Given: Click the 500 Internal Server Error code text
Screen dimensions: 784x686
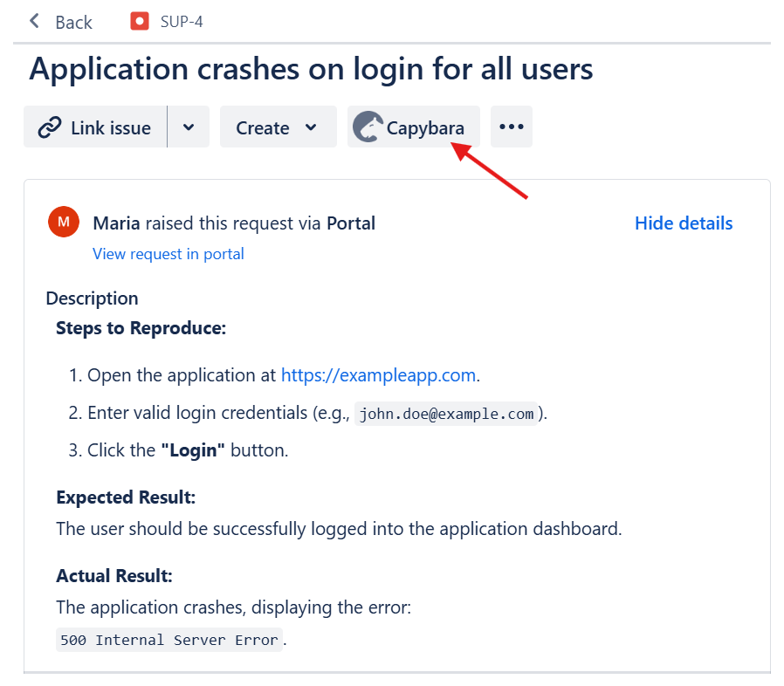Looking at the screenshot, I should pyautogui.click(x=169, y=640).
